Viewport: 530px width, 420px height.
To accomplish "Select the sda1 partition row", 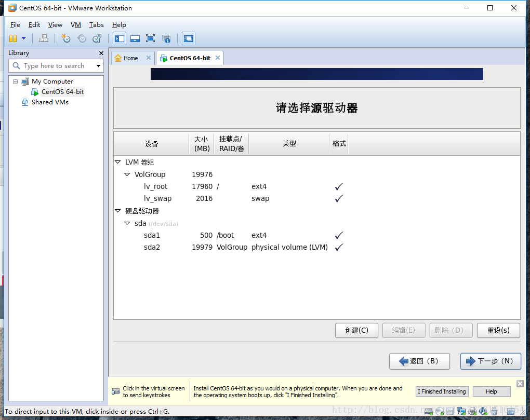I will pyautogui.click(x=317, y=235).
